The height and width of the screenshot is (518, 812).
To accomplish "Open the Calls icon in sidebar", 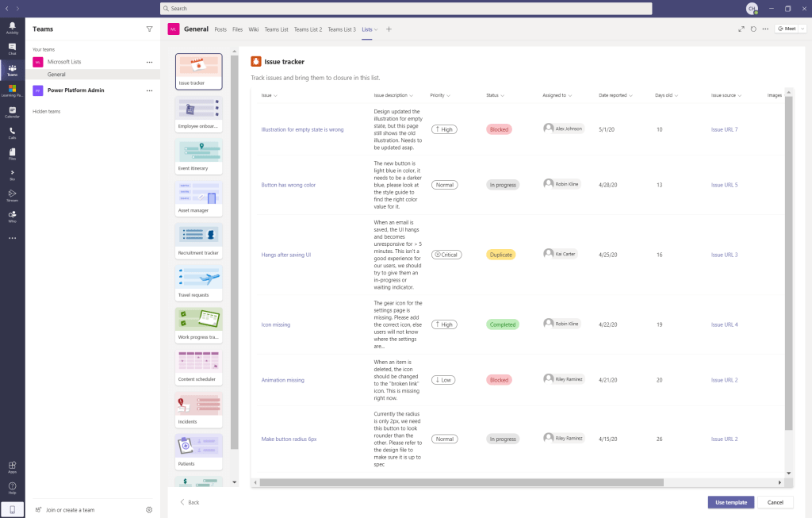I will coord(12,132).
